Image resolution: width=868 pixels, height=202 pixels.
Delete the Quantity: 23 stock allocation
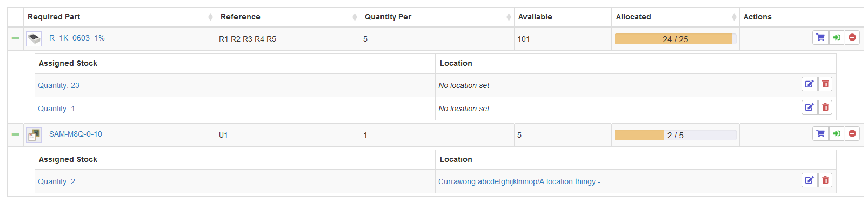tap(825, 84)
